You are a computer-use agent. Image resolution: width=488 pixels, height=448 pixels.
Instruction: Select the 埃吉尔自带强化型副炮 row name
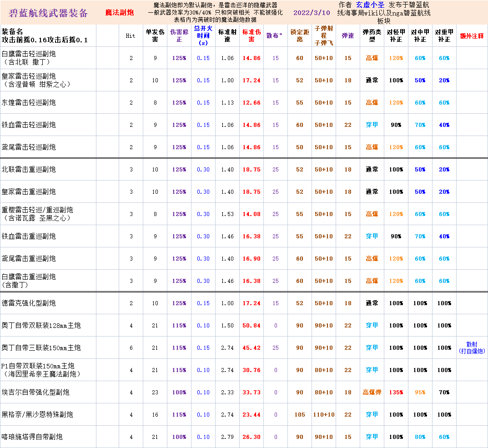click(x=35, y=392)
